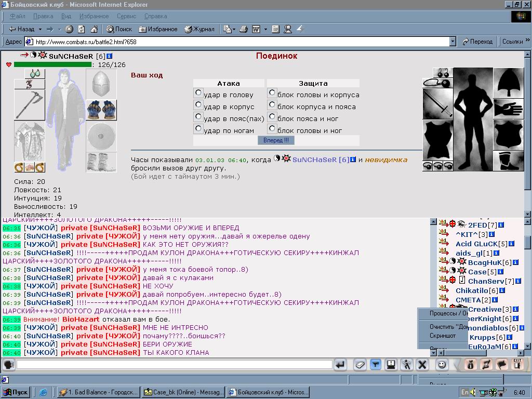Open the Избранное menu
532x399 pixels.
[94, 16]
